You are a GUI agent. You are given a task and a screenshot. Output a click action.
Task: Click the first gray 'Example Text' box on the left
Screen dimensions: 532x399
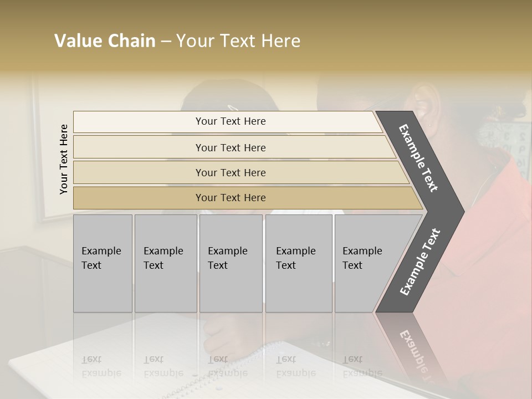103,263
